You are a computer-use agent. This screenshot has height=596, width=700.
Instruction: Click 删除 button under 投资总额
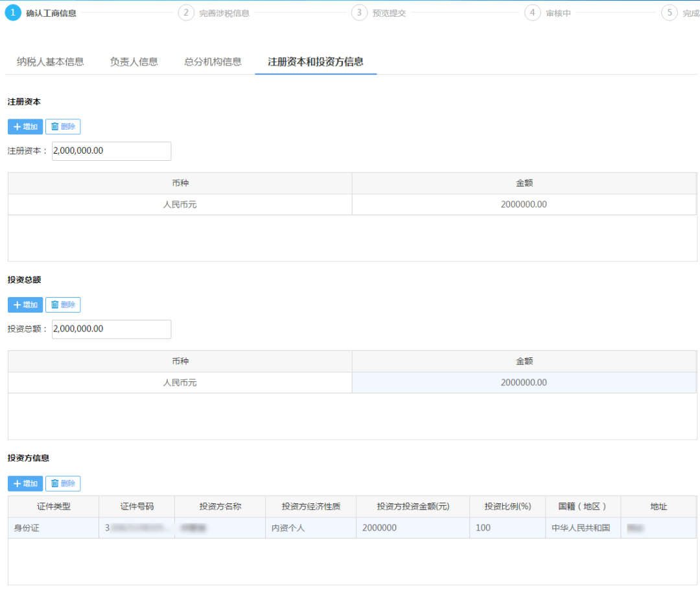pos(63,305)
